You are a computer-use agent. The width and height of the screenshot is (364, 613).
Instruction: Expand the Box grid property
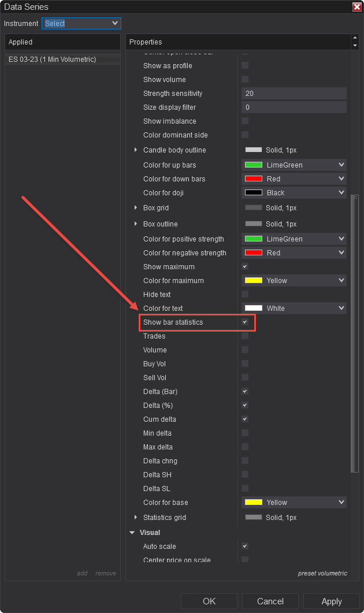pyautogui.click(x=136, y=208)
